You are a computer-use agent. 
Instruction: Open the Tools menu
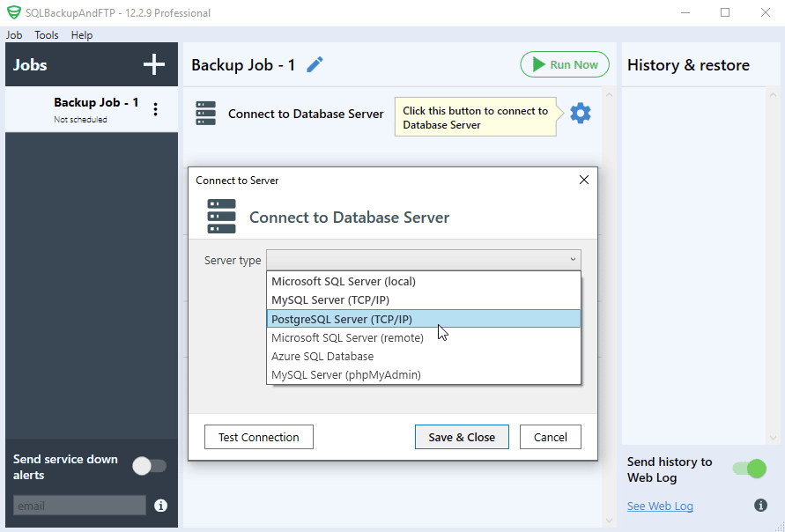click(x=46, y=35)
